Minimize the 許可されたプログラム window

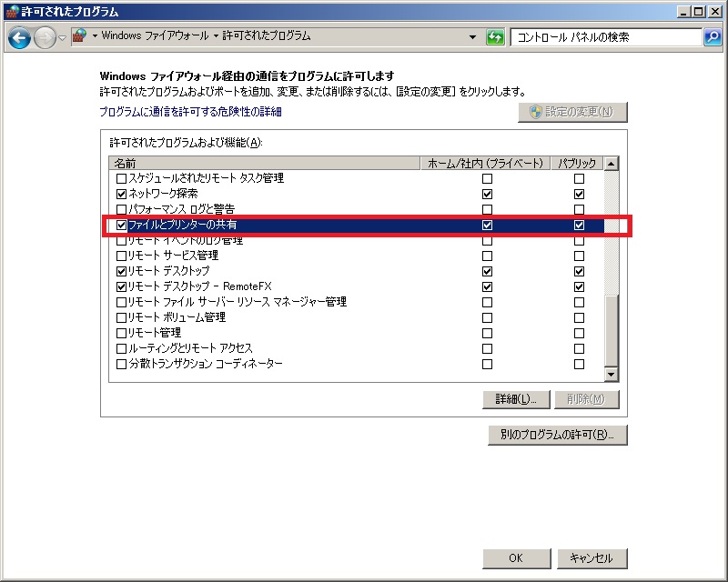tap(683, 12)
